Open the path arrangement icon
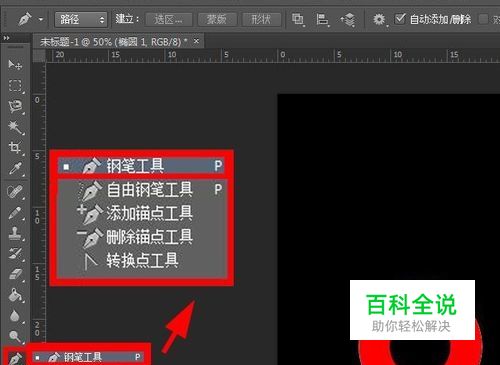 tap(348, 19)
